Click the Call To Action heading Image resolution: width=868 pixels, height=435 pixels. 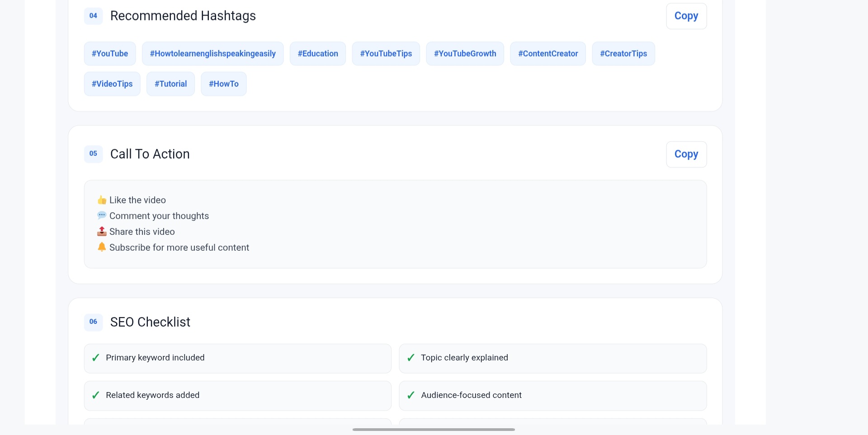150,154
